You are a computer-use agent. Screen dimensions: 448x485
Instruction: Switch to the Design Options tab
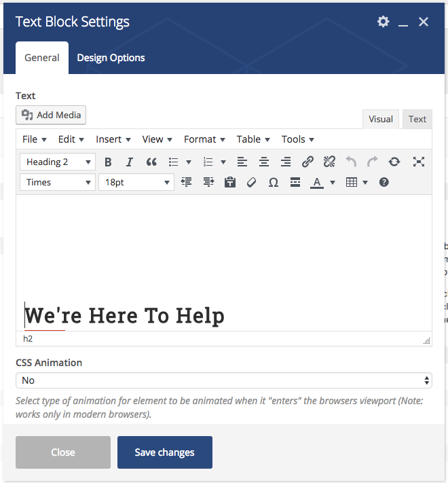pos(111,58)
